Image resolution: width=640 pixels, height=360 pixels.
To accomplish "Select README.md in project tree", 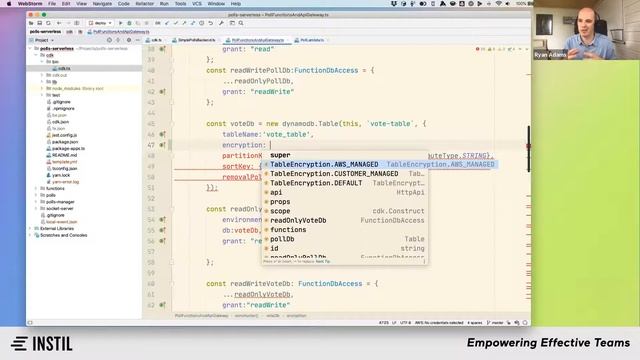I will (x=64, y=155).
